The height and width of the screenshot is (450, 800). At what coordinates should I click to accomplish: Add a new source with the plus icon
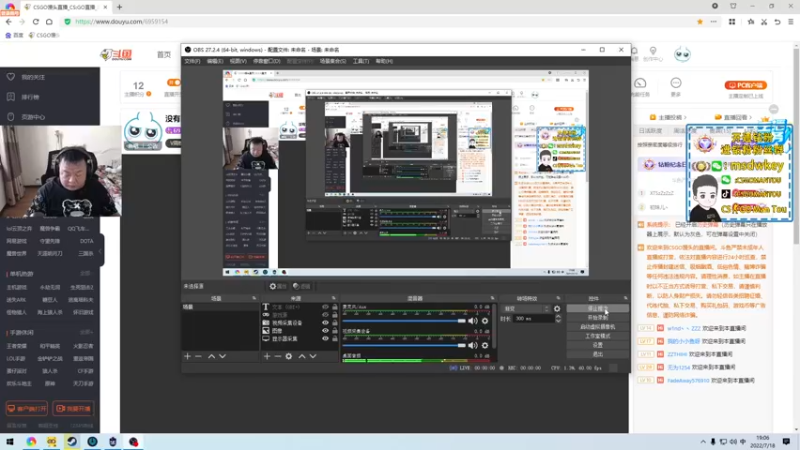point(267,356)
